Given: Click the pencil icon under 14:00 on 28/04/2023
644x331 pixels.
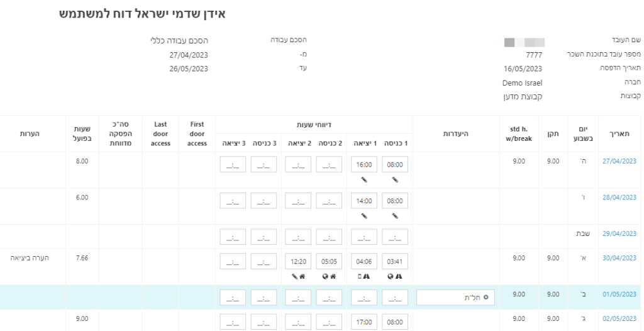Looking at the screenshot, I should [364, 216].
